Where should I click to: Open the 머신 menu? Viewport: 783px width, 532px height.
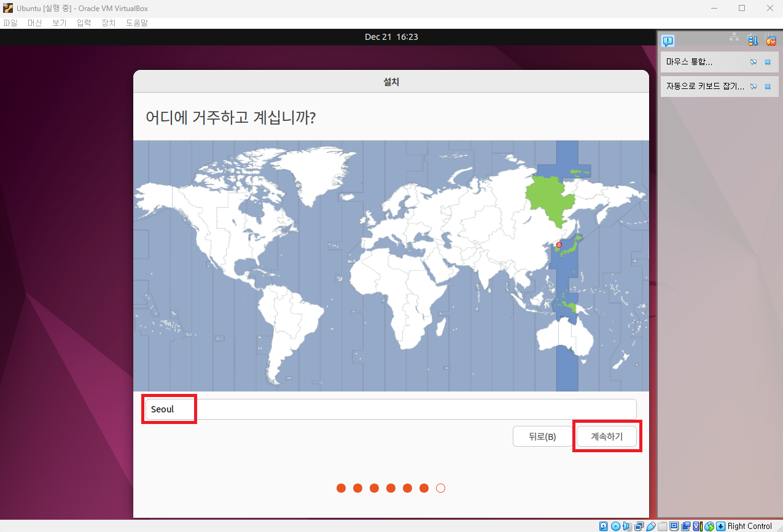(x=35, y=23)
